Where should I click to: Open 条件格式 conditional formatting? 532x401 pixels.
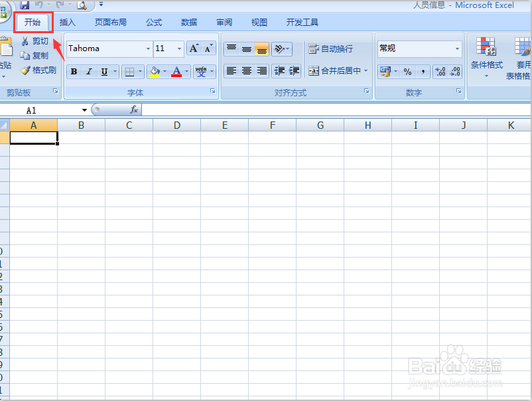486,57
